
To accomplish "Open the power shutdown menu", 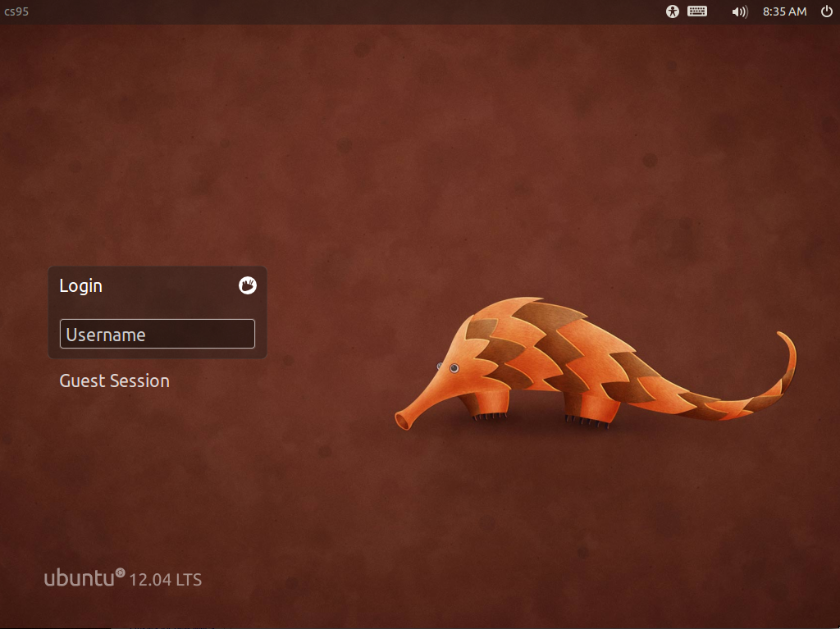I will (x=827, y=11).
